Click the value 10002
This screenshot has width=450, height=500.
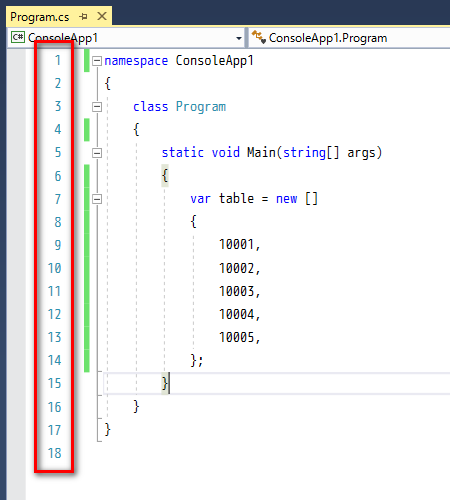237,268
